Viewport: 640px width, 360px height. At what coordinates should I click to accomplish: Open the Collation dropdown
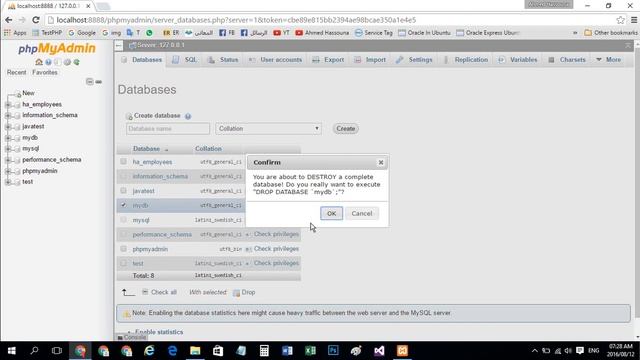pyautogui.click(x=268, y=129)
